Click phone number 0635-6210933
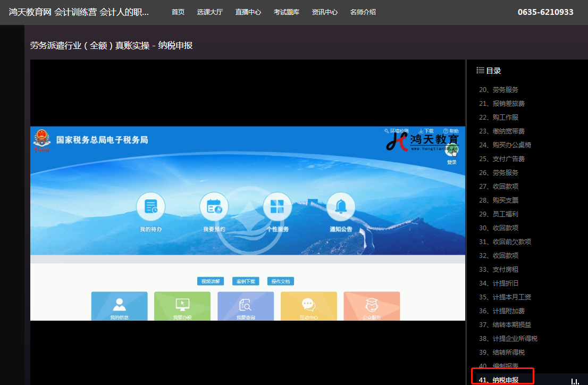The image size is (588, 385). pyautogui.click(x=545, y=12)
